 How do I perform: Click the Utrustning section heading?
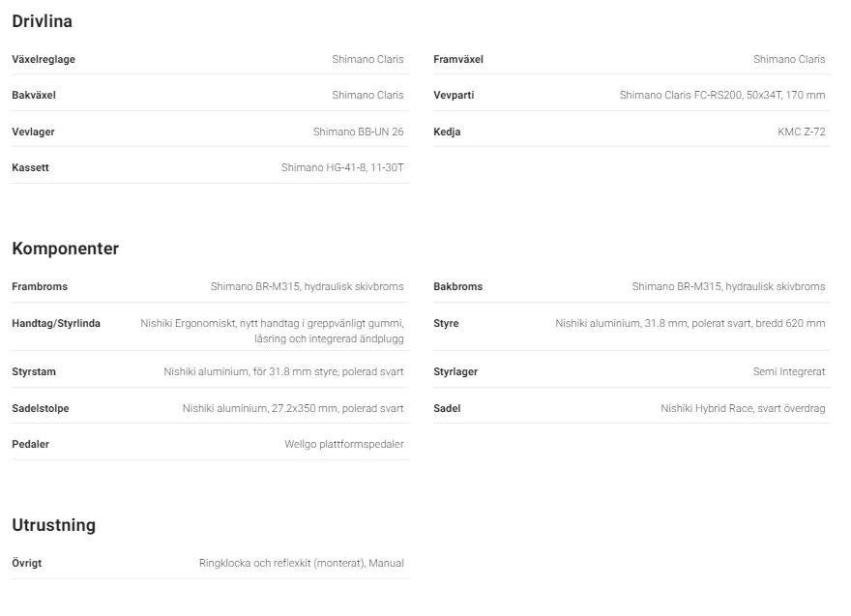(53, 525)
